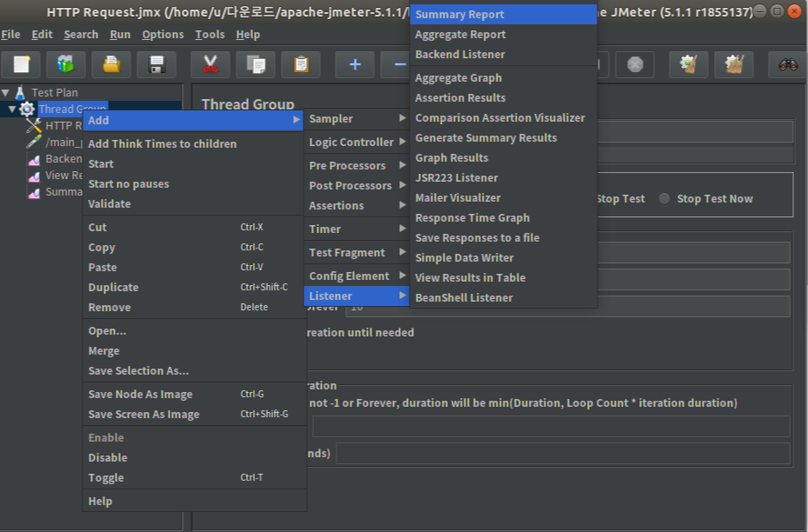Collapse the Test Plan tree node

pos(5,93)
